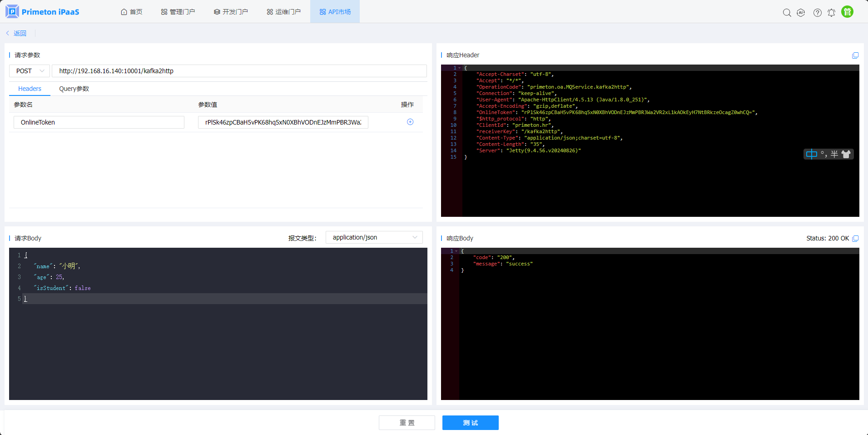Viewport: 868px width, 435px height.
Task: Toggle IME punctuation mode
Action: point(823,155)
